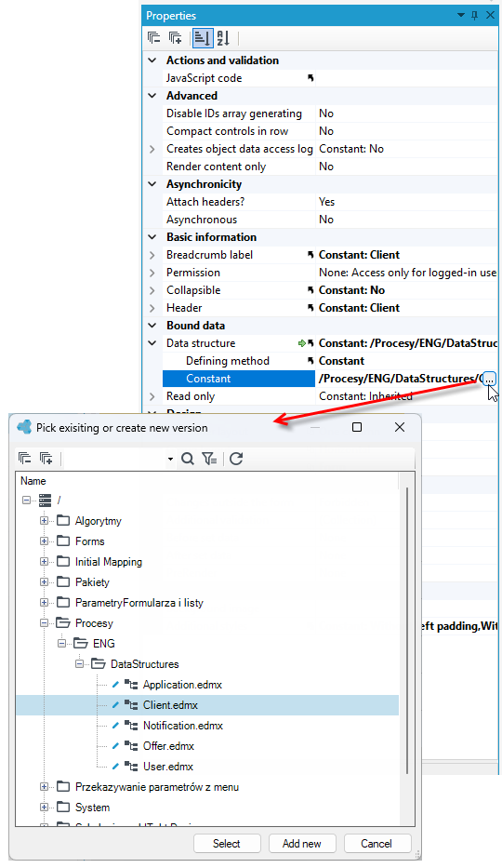The height and width of the screenshot is (868, 502).
Task: Click the Constant path input field
Action: tap(398, 380)
